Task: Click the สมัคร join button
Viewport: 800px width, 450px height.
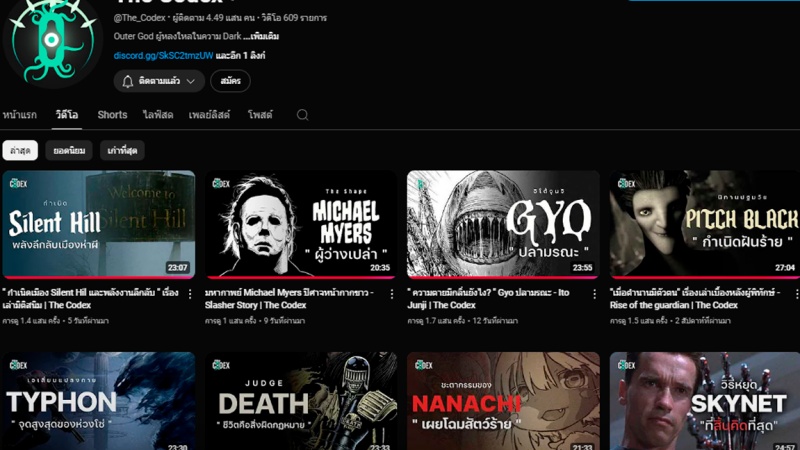Action: [x=230, y=81]
